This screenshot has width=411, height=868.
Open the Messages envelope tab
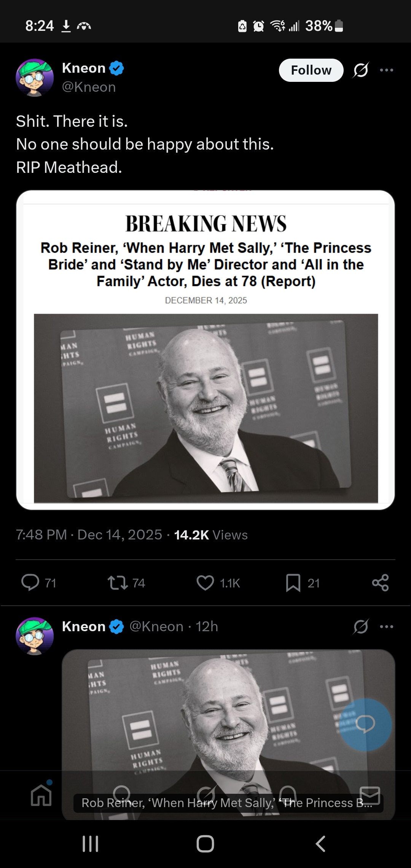pyautogui.click(x=370, y=795)
